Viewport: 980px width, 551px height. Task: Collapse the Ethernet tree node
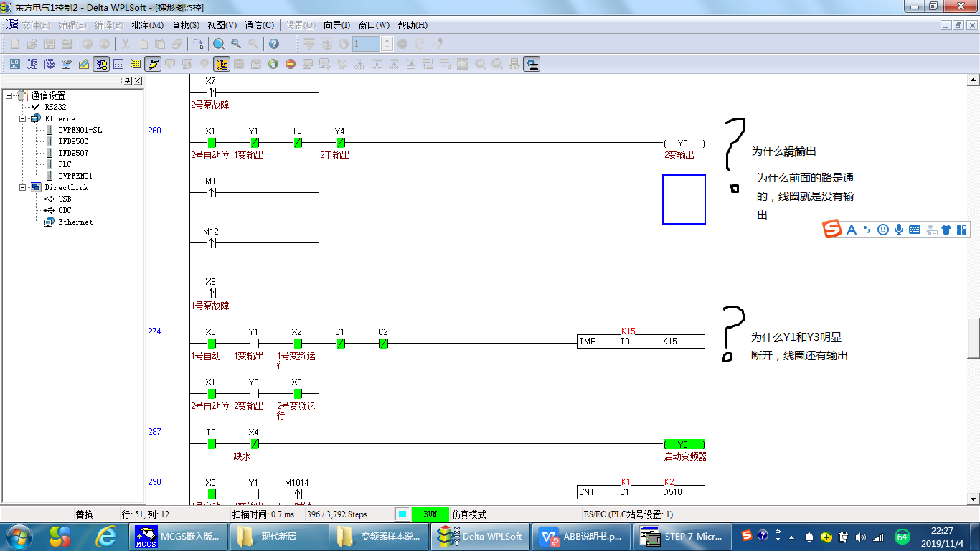click(x=23, y=118)
